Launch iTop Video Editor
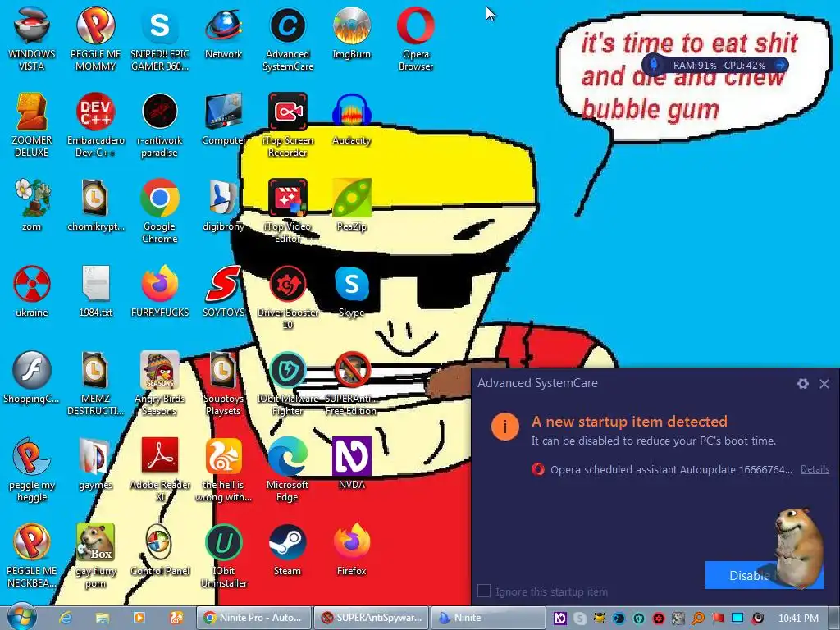840x630 pixels. 288,211
